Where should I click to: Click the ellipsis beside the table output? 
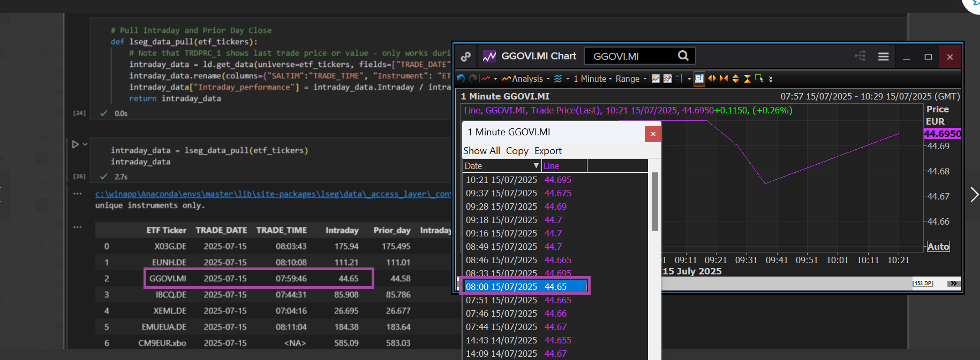[x=77, y=227]
